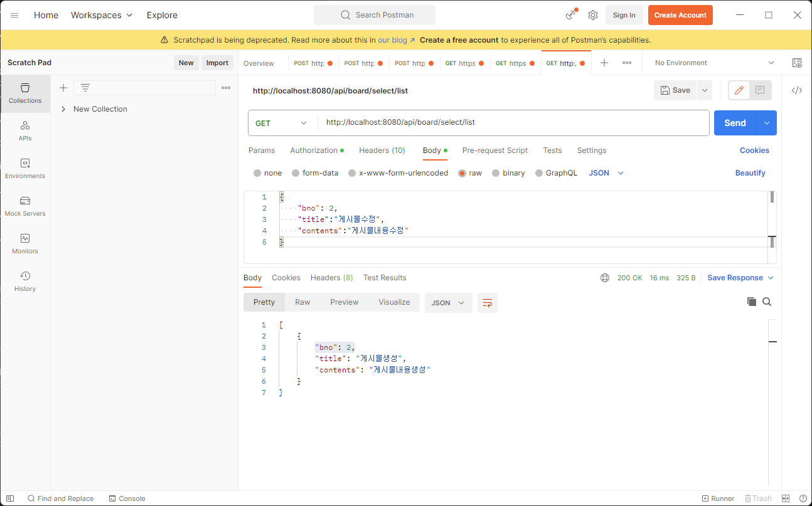
Task: Open the tab bar three-dot overflow menu
Action: pos(627,63)
